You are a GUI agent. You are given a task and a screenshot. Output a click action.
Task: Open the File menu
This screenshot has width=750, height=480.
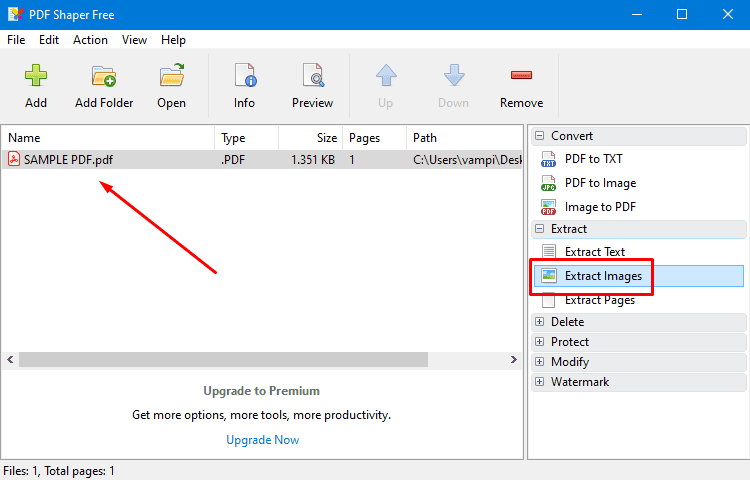[x=16, y=40]
